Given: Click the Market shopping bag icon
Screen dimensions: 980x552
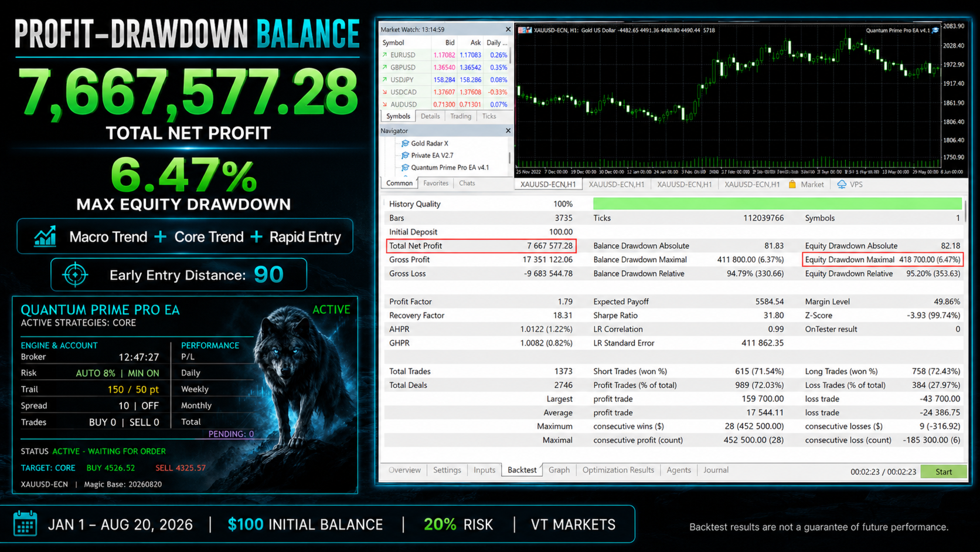Looking at the screenshot, I should point(792,184).
